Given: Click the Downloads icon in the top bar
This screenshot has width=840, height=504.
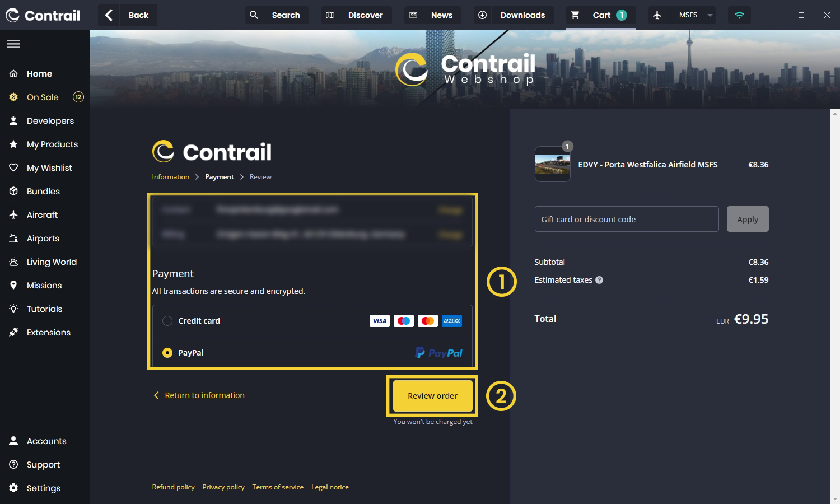Looking at the screenshot, I should [482, 15].
